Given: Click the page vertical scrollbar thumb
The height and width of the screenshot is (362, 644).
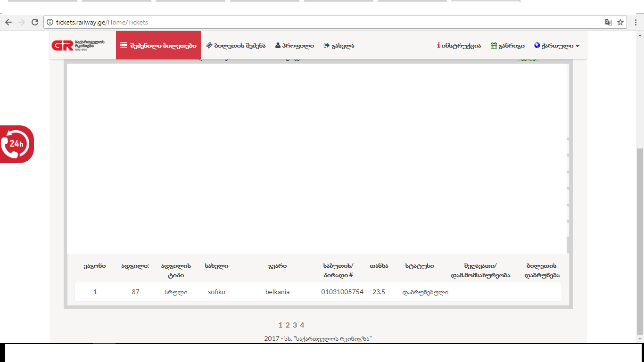Looking at the screenshot, I should point(640,240).
